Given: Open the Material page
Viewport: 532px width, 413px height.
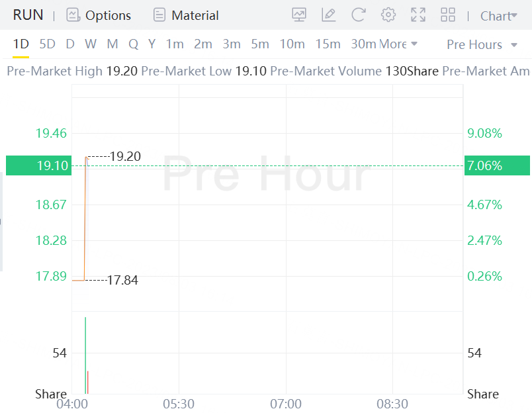Looking at the screenshot, I should pos(186,15).
